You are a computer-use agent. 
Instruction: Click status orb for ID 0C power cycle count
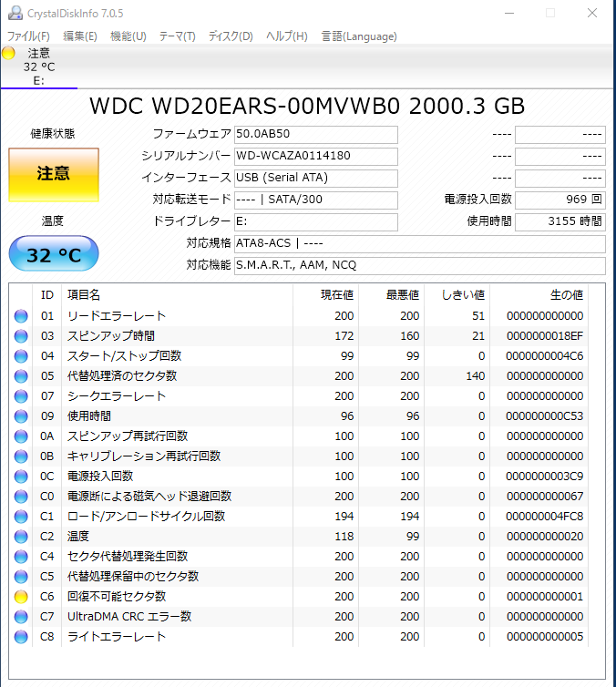click(21, 477)
